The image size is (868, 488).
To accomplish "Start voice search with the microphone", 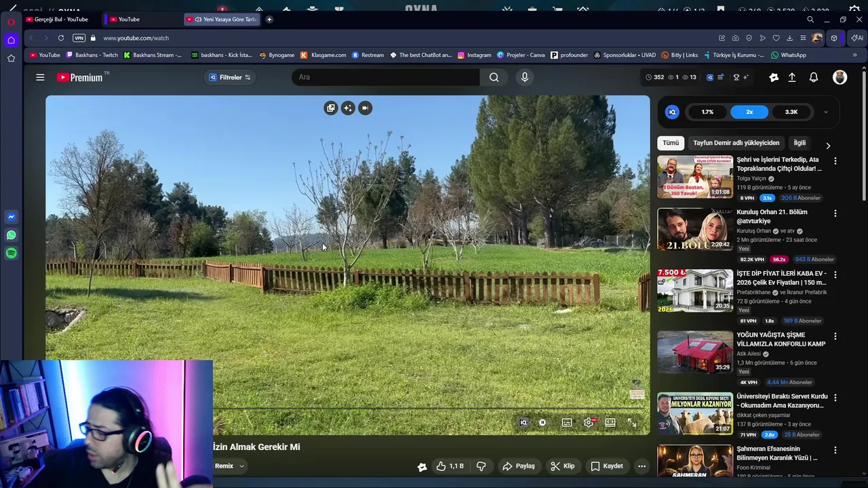I will point(524,77).
